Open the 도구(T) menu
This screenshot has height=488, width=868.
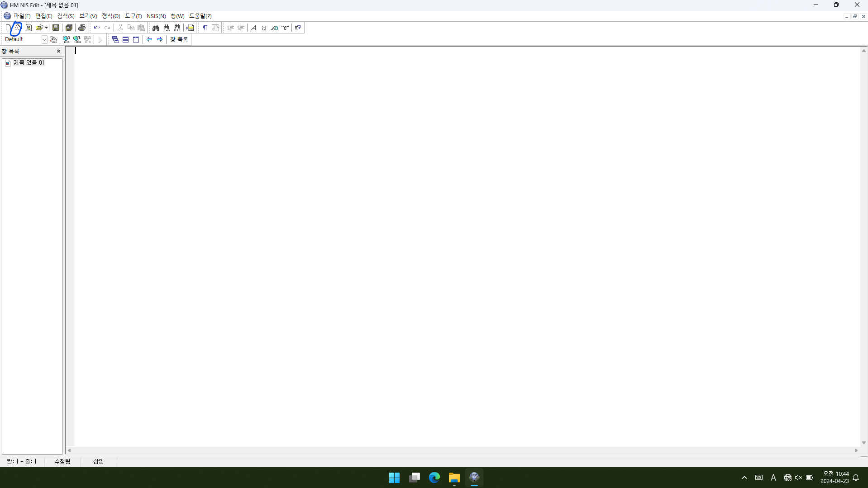[x=134, y=16]
